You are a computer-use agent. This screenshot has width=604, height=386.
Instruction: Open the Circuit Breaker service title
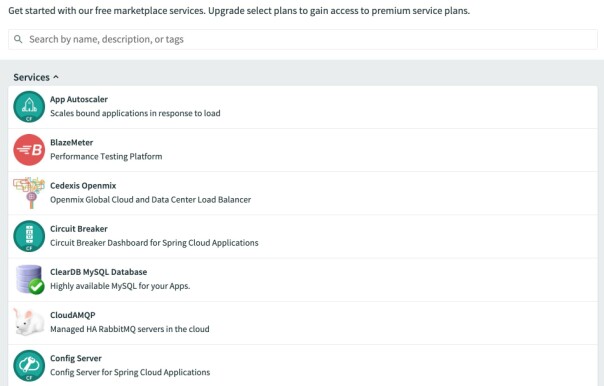click(x=79, y=229)
